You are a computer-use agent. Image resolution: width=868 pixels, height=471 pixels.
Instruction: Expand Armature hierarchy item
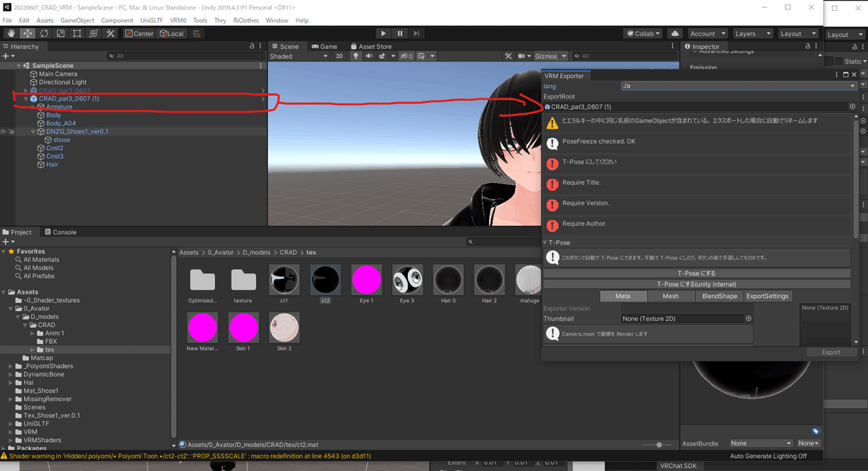click(33, 107)
